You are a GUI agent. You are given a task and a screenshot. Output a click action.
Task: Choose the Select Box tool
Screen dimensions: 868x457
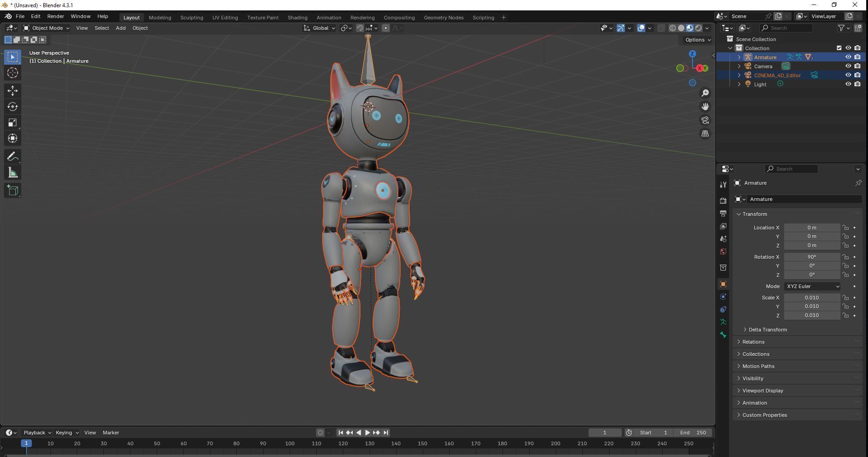(13, 57)
